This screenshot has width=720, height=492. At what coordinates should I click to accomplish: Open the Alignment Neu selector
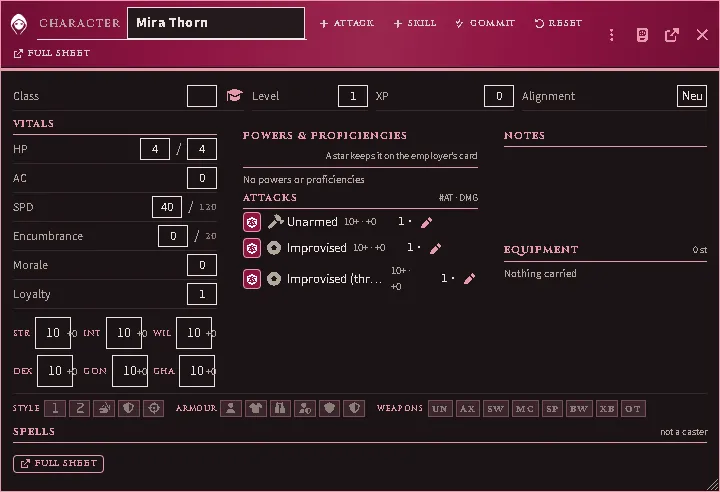coord(692,96)
